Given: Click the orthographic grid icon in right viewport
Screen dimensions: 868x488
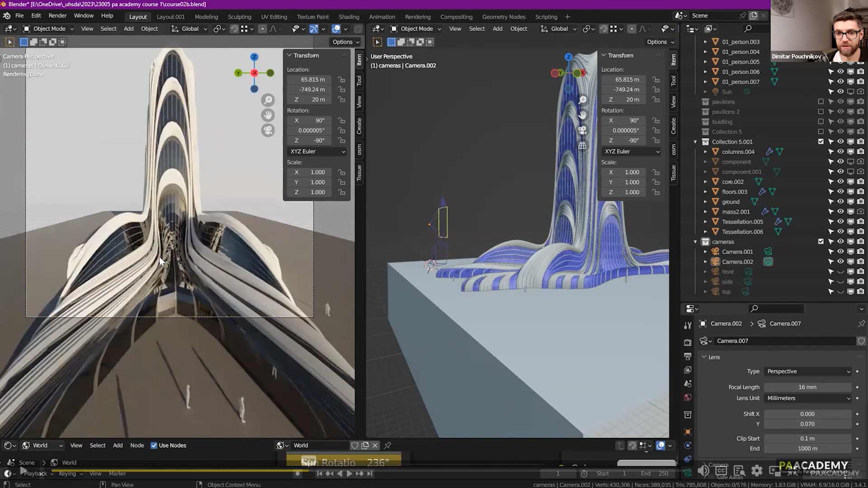Looking at the screenshot, I should click(x=583, y=146).
